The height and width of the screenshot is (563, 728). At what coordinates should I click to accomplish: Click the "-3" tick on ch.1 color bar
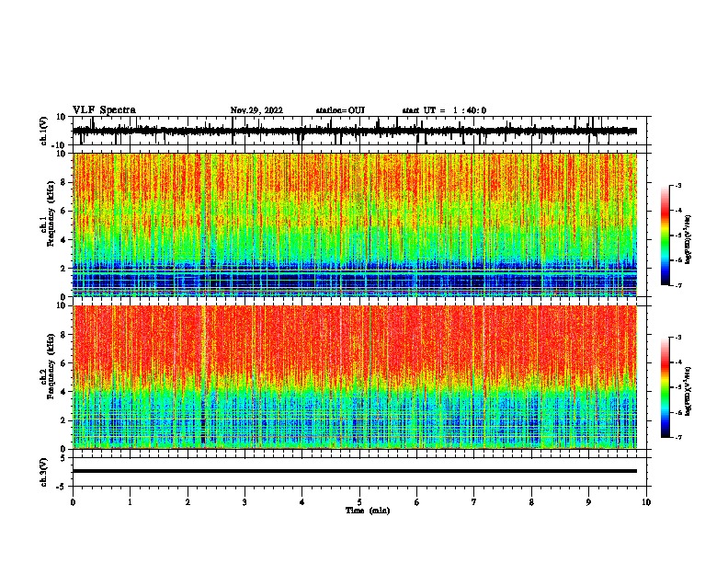(x=678, y=186)
